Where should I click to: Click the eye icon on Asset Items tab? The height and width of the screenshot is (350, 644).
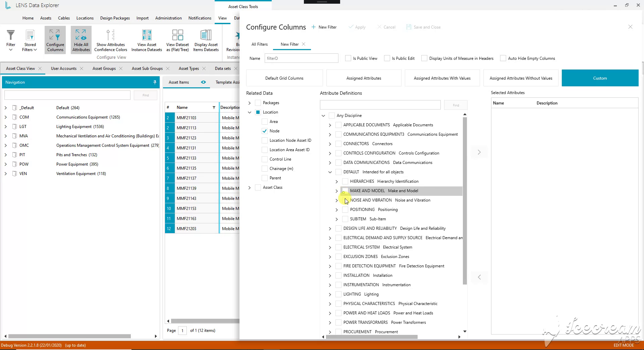(x=203, y=82)
